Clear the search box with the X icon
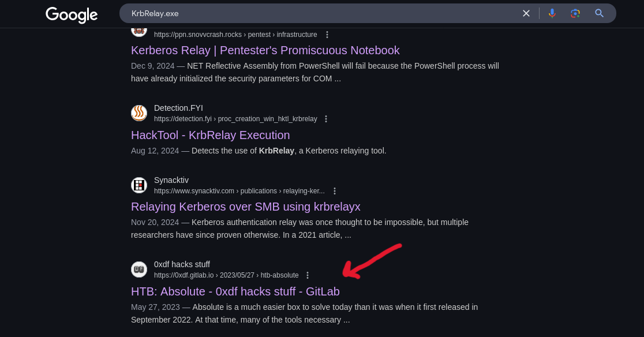Screen dimensions: 644x337 click(x=526, y=13)
